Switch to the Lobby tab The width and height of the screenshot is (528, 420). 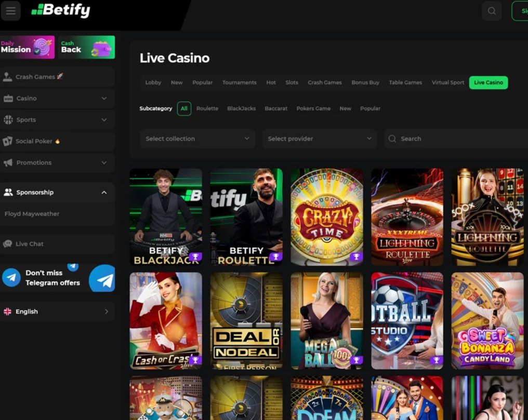click(x=153, y=83)
